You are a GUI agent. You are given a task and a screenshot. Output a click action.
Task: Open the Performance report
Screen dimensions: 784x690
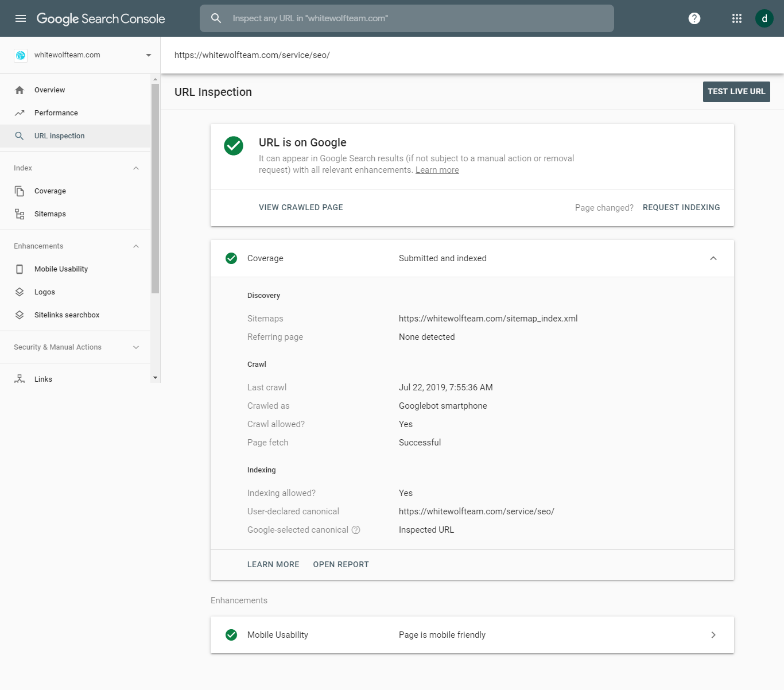pos(75,113)
